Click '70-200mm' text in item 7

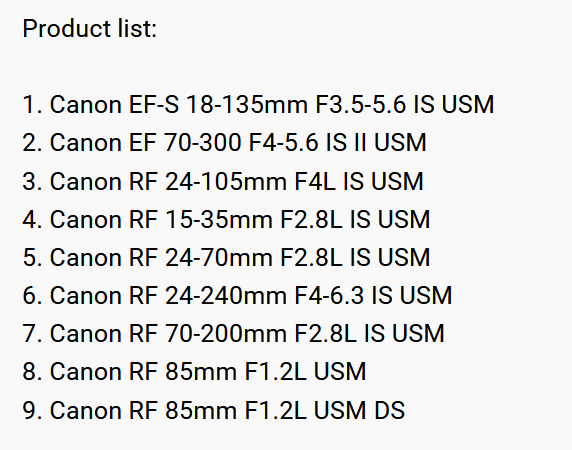[226, 334]
